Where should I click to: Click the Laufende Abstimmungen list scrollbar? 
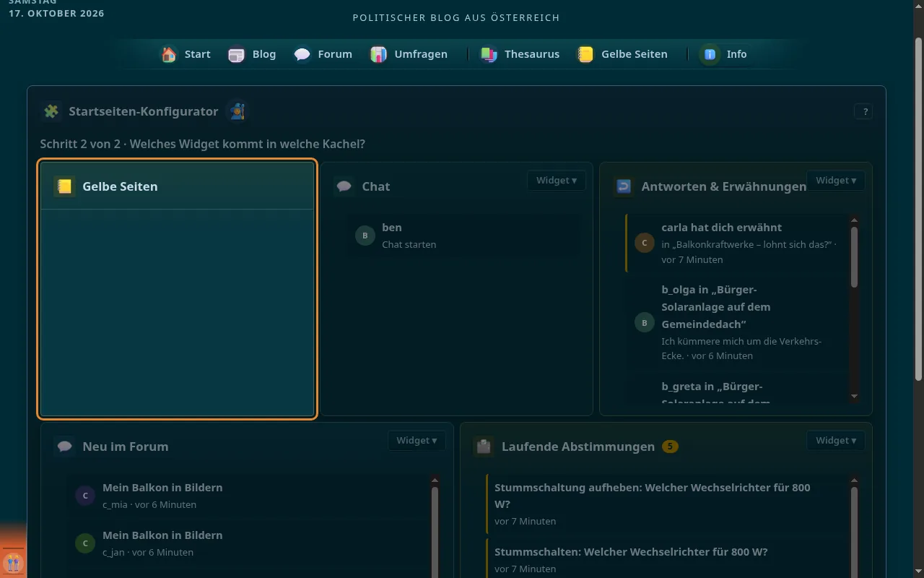[x=855, y=531]
